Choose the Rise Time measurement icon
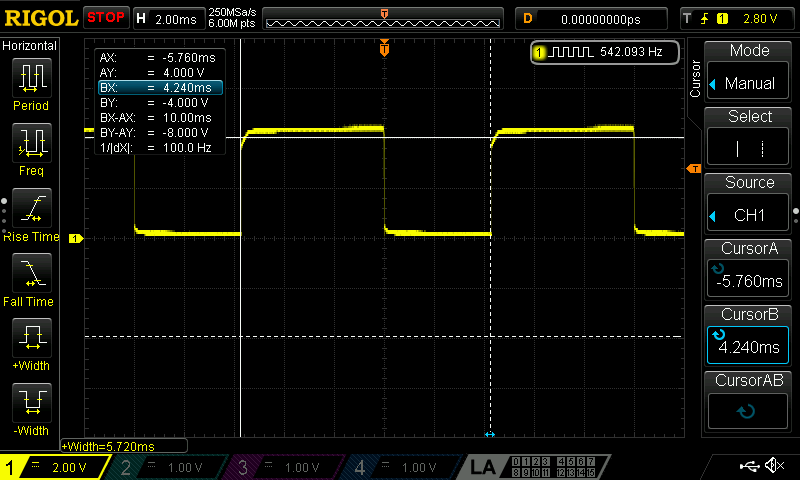The width and height of the screenshot is (800, 480). tap(31, 211)
